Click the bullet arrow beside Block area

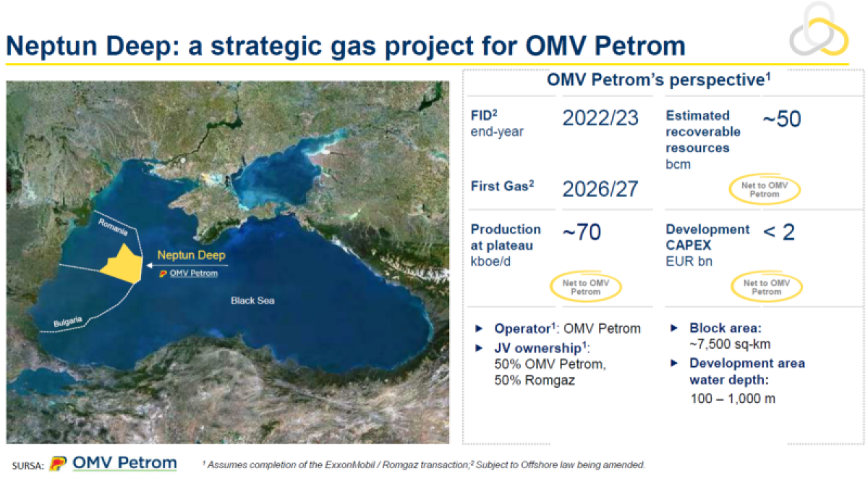click(674, 327)
